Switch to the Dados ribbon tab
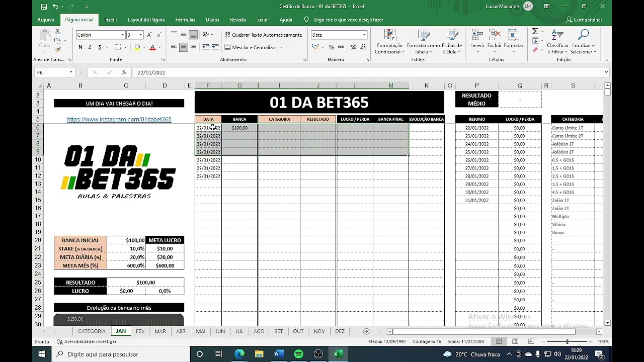This screenshot has width=644, height=362. click(213, 20)
